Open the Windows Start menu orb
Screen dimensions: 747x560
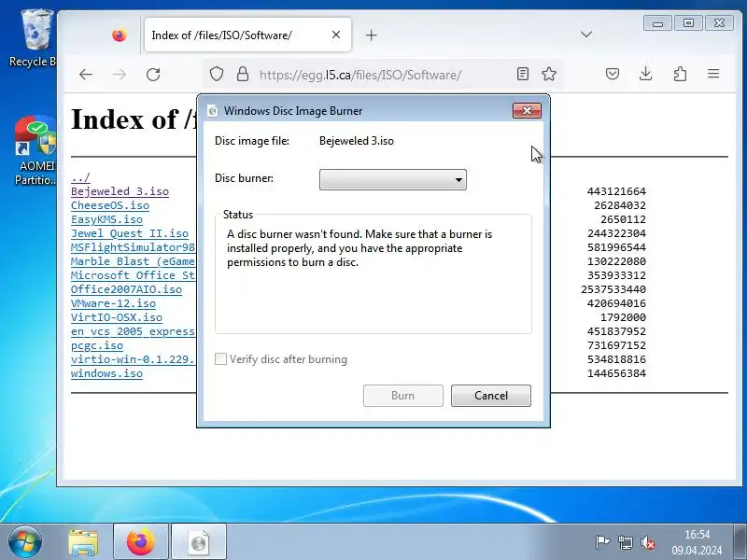[x=25, y=542]
